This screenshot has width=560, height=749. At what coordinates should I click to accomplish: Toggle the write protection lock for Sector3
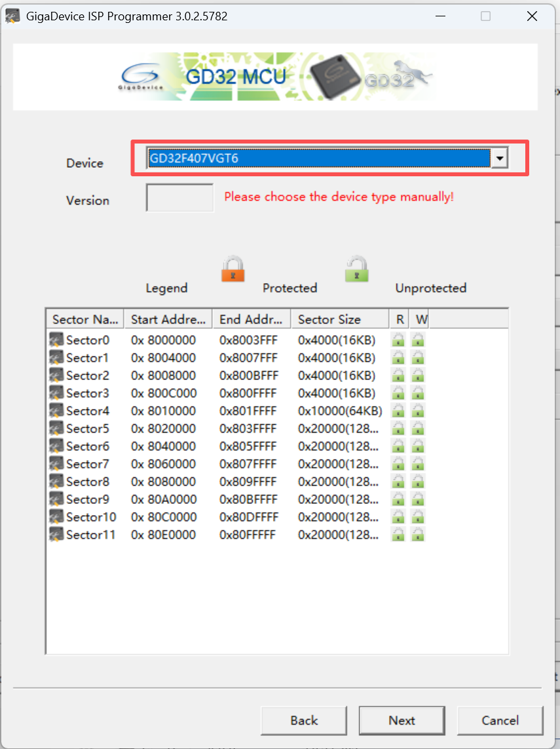tap(417, 393)
